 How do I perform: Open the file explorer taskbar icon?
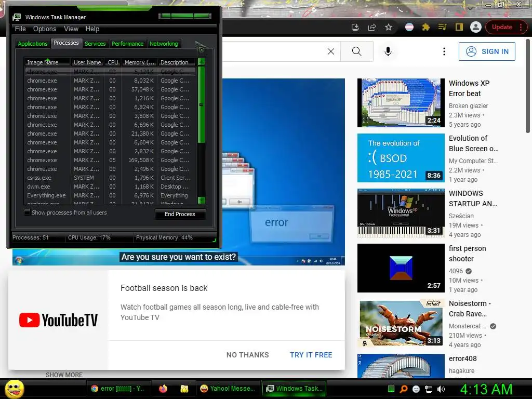184,389
